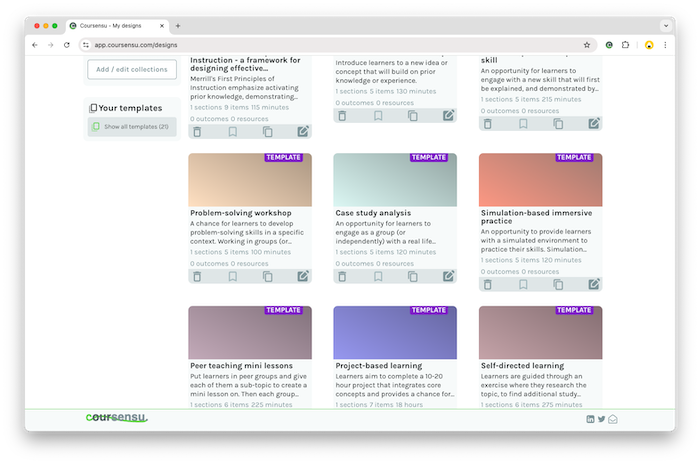Open a new browser tab
The height and width of the screenshot is (464, 700).
[178, 25]
